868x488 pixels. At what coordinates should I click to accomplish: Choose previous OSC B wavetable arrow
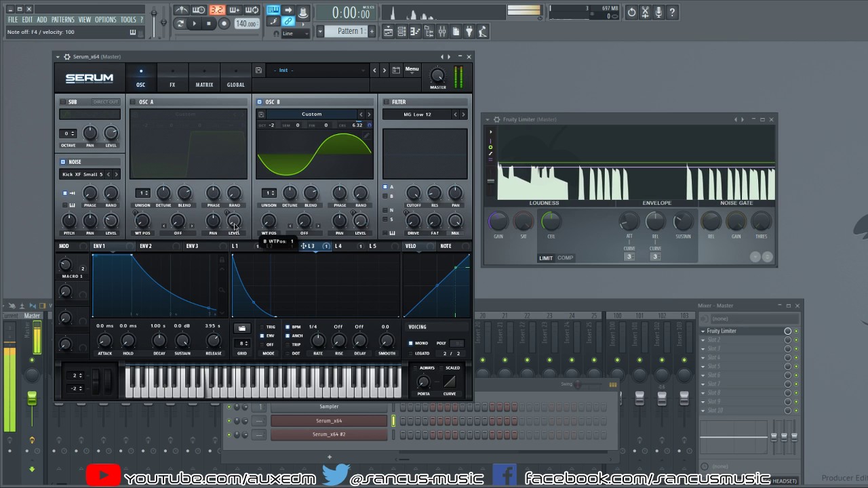click(x=361, y=115)
